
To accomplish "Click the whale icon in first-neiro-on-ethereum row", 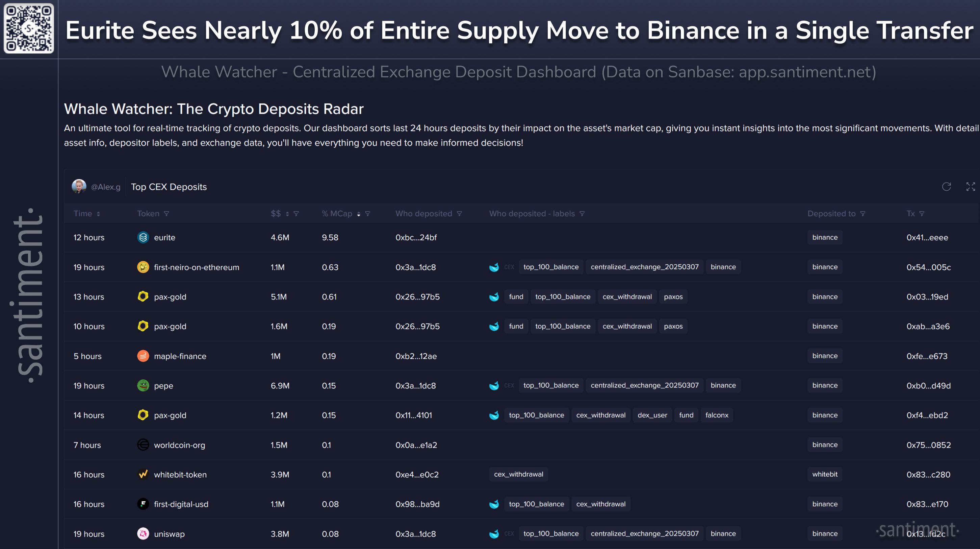I will coord(494,267).
